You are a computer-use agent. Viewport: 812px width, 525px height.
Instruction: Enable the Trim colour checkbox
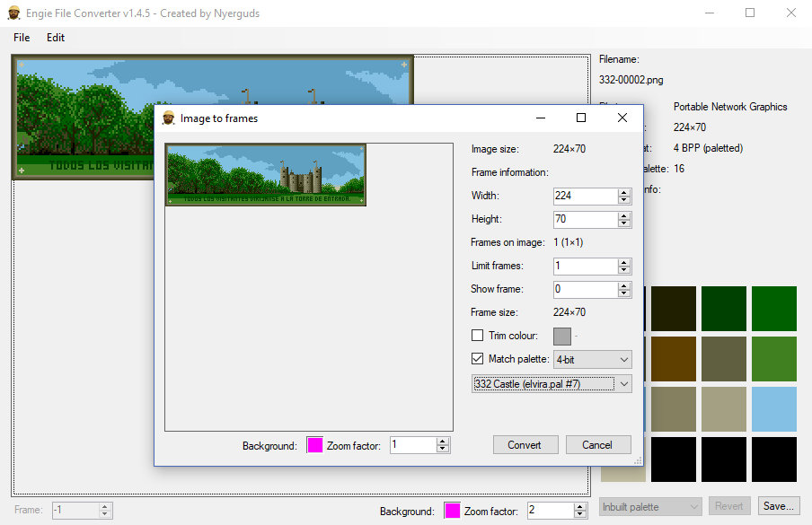(477, 336)
